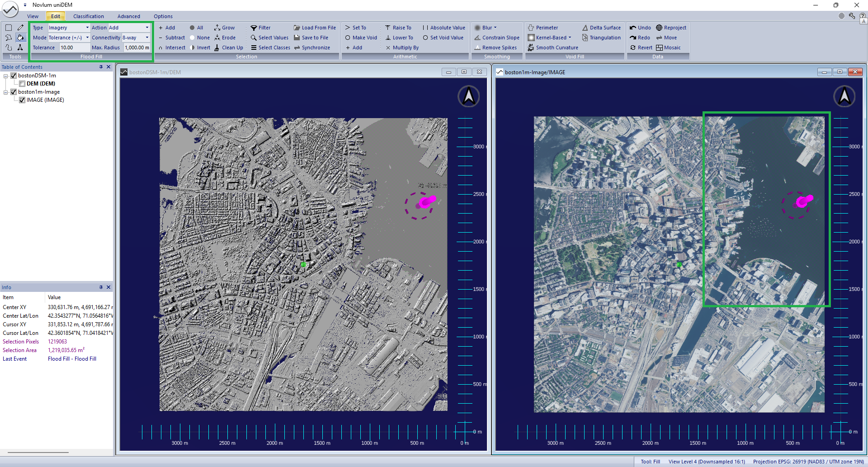Viewport: 868px width, 467px height.
Task: Close the Table of Contents panel
Action: (108, 67)
